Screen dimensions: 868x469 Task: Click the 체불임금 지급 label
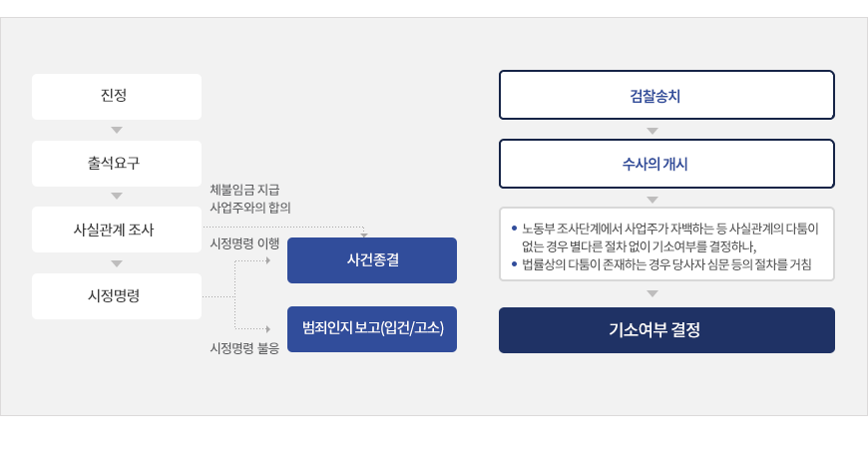244,190
